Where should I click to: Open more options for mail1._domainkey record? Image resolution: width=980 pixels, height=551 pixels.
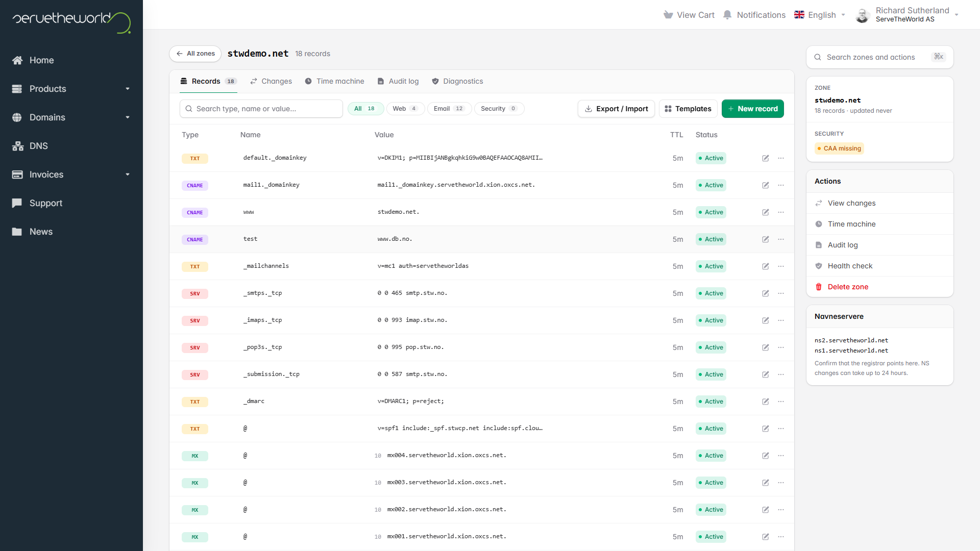tap(781, 185)
